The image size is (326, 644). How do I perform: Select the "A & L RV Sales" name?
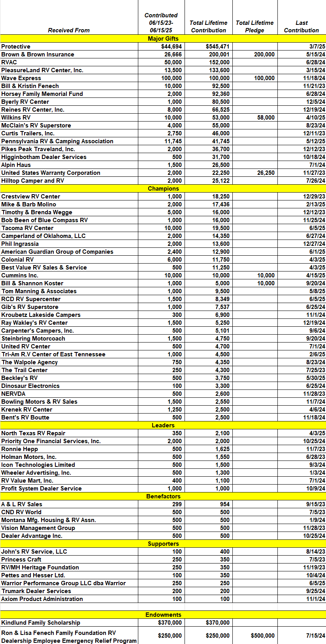(x=22, y=504)
